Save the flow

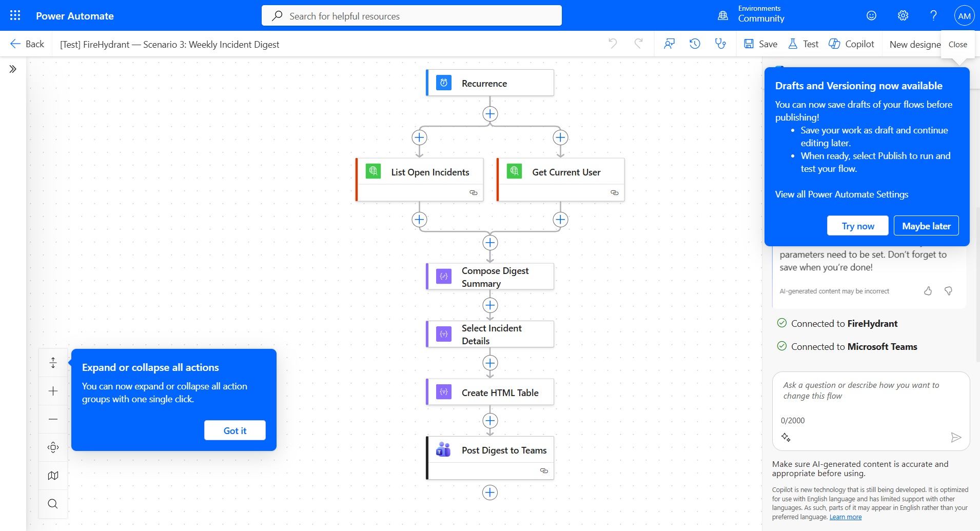760,44
